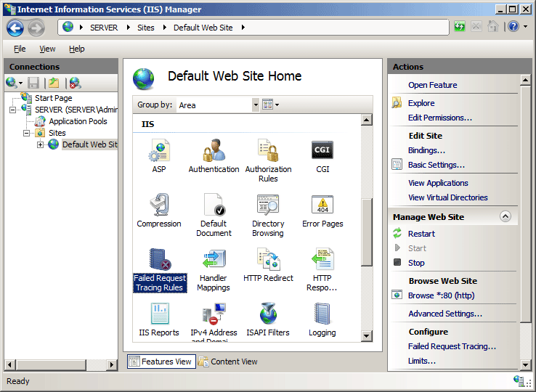The width and height of the screenshot is (536, 392).
Task: Open Edit Permissions action
Action: [x=439, y=118]
